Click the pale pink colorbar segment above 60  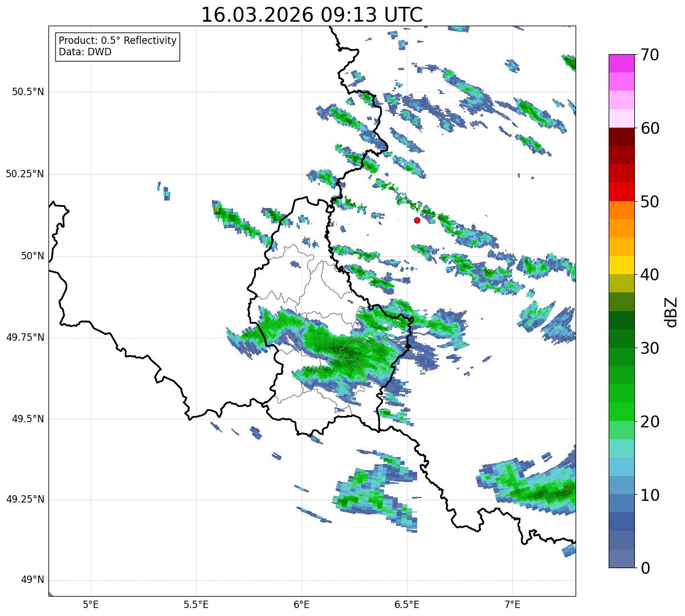pyautogui.click(x=621, y=119)
